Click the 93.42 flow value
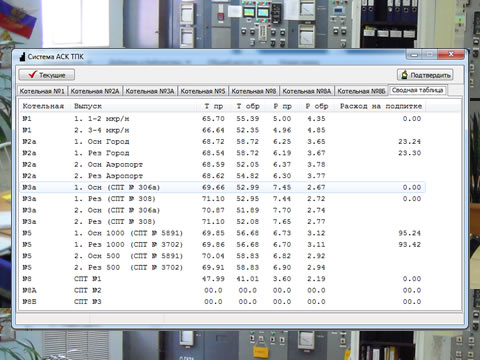Image resolution: width=480 pixels, height=360 pixels. tap(409, 245)
